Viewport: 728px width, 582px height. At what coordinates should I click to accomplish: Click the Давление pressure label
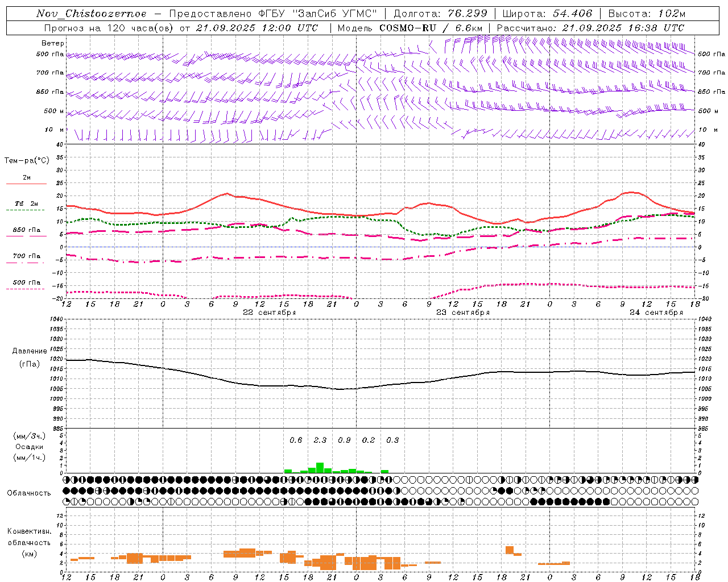pos(30,351)
